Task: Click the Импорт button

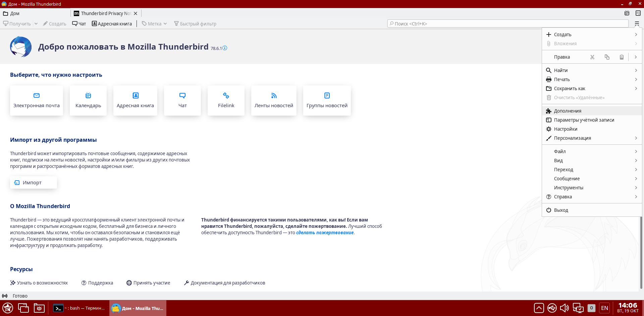Action: pos(33,183)
